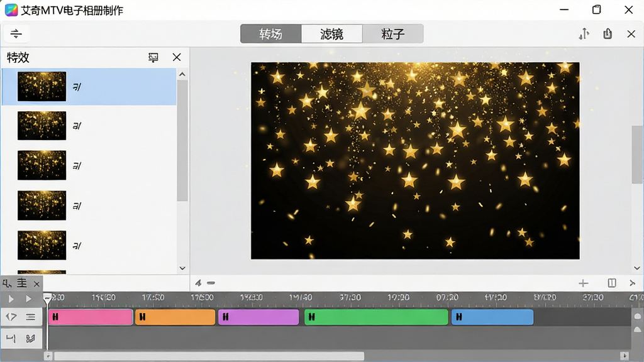The width and height of the screenshot is (644, 362).
Task: Click the first play button on the timeline
Action: 11,299
